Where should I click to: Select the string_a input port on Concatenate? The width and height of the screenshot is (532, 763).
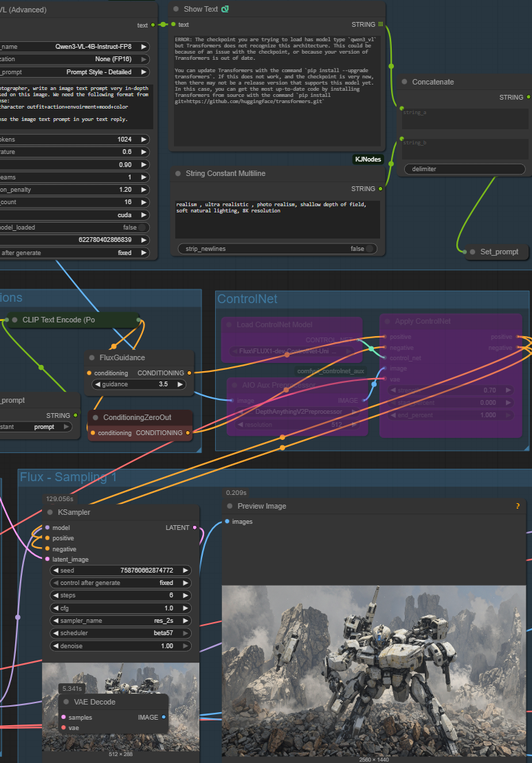(x=401, y=109)
